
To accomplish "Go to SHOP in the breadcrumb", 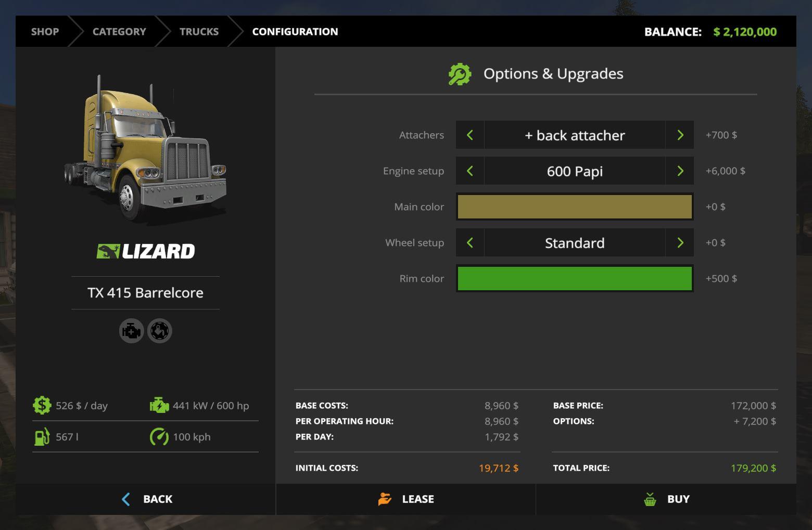I will (x=45, y=32).
